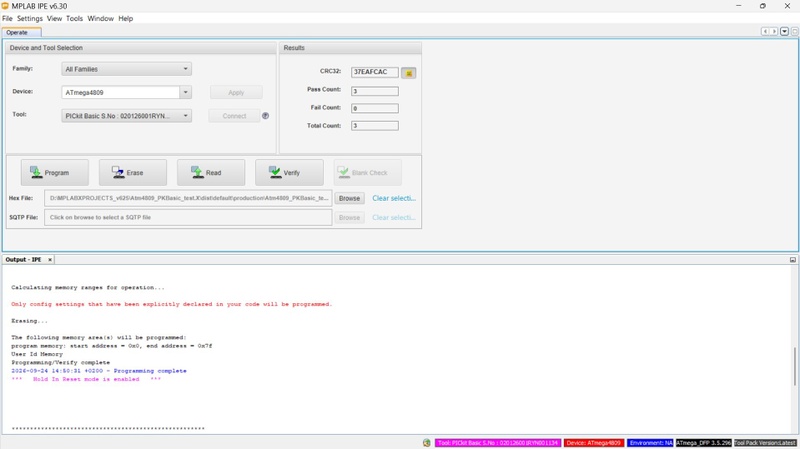Open the File menu

click(7, 18)
